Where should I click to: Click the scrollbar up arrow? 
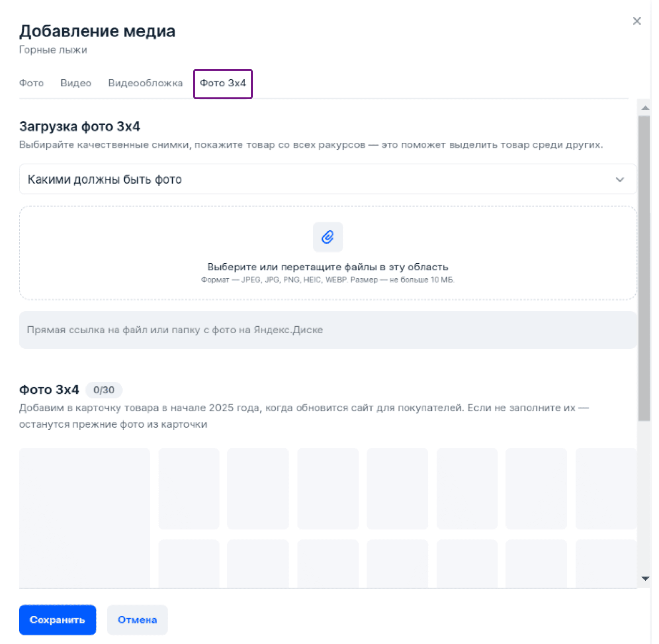pos(645,108)
